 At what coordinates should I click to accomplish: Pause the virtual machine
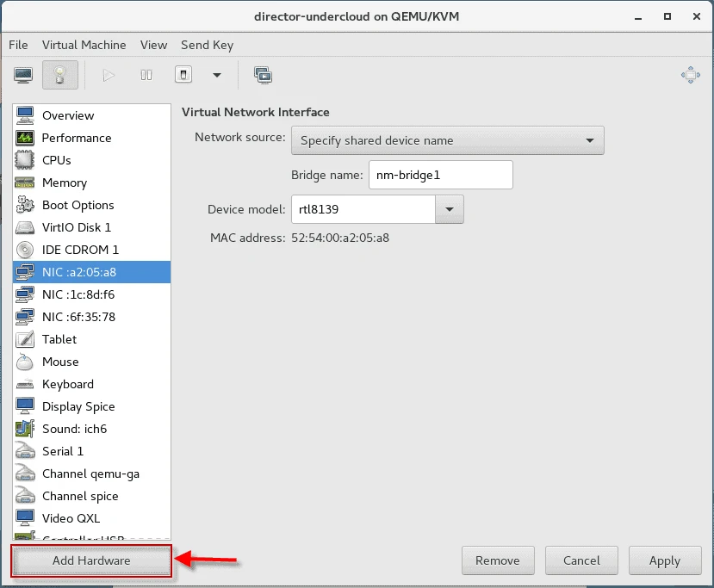[x=146, y=75]
